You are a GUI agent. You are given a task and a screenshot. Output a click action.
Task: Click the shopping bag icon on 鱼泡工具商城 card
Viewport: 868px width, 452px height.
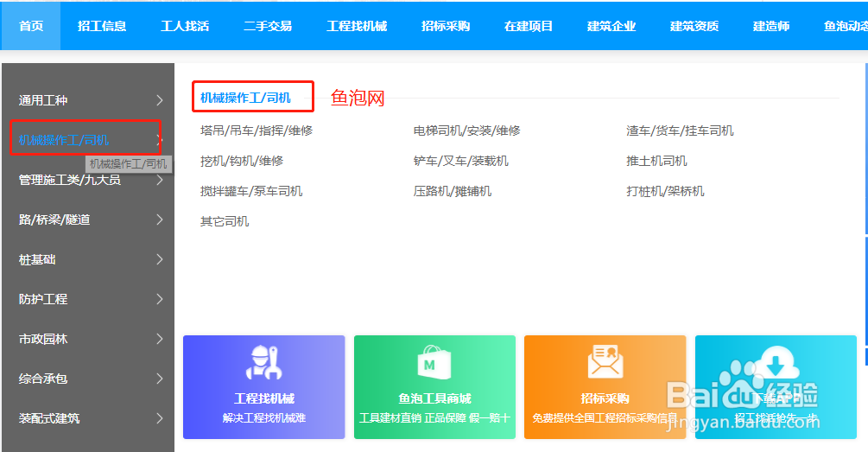coord(434,362)
